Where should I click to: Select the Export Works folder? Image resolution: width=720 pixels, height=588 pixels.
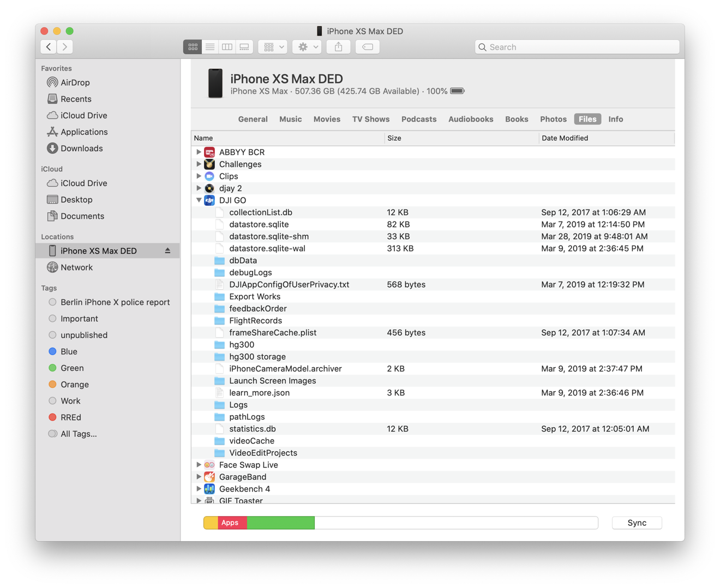pyautogui.click(x=433, y=297)
